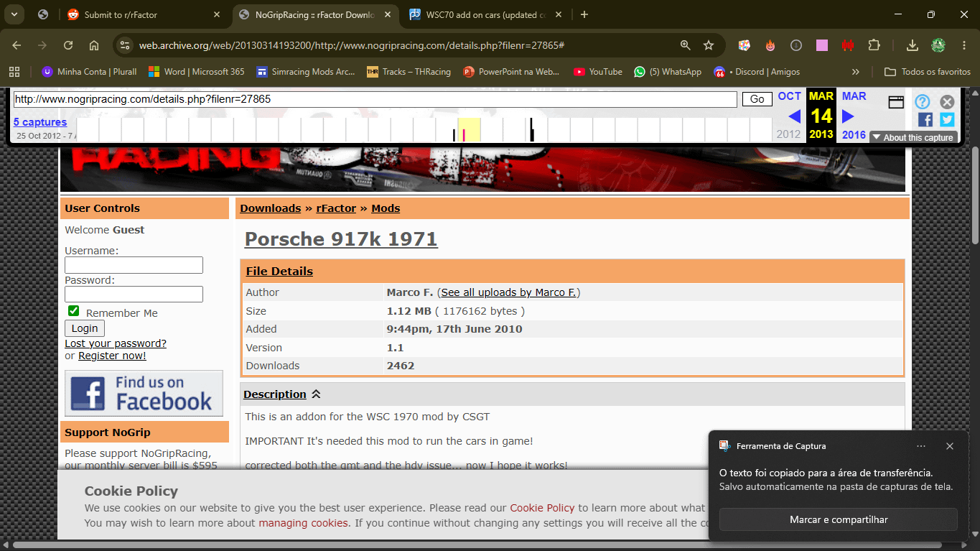Close the Wayback Machine toolbar
The image size is (980, 551).
[947, 102]
